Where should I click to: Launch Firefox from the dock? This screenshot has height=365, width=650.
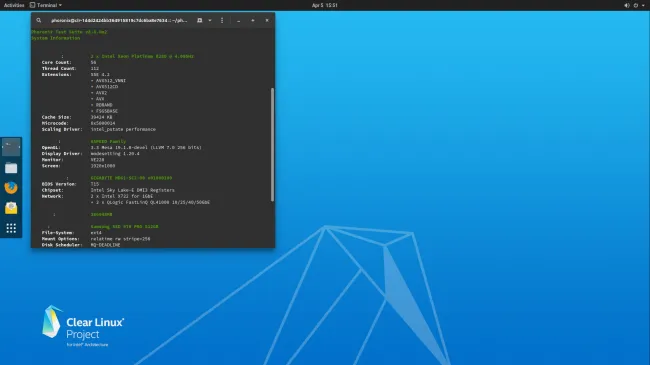(11, 188)
